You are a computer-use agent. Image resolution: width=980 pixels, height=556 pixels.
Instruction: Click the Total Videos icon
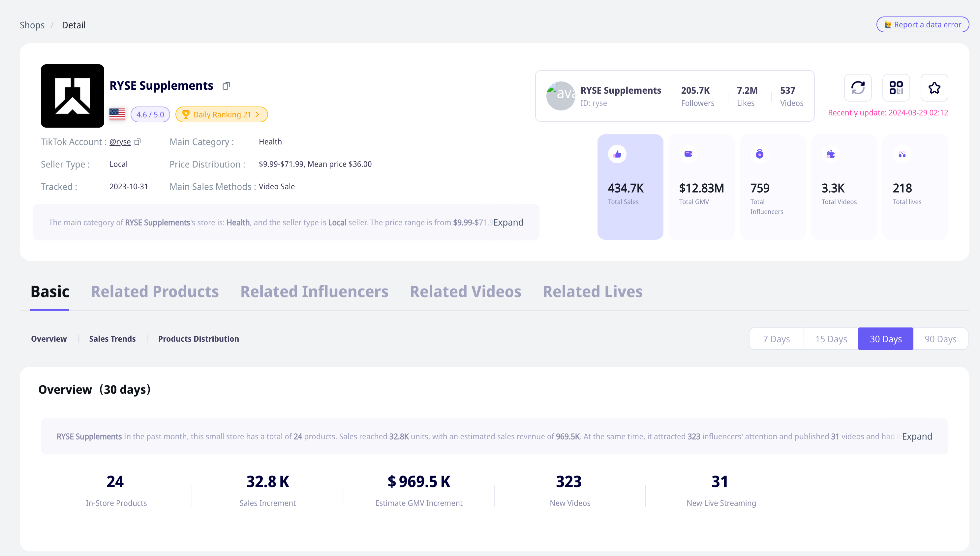831,154
